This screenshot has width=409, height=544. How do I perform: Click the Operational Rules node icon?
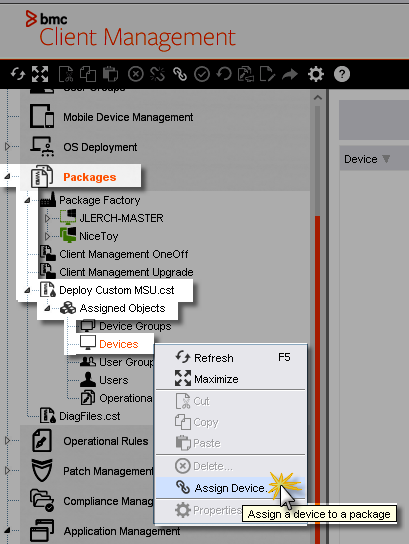pos(42,441)
